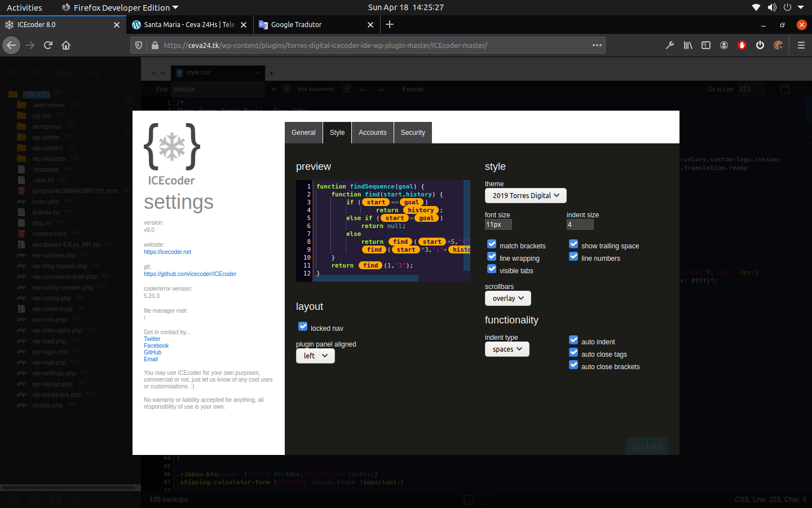This screenshot has height=508, width=812.
Task: Open the indent type spaces dropdown
Action: [x=507, y=349]
